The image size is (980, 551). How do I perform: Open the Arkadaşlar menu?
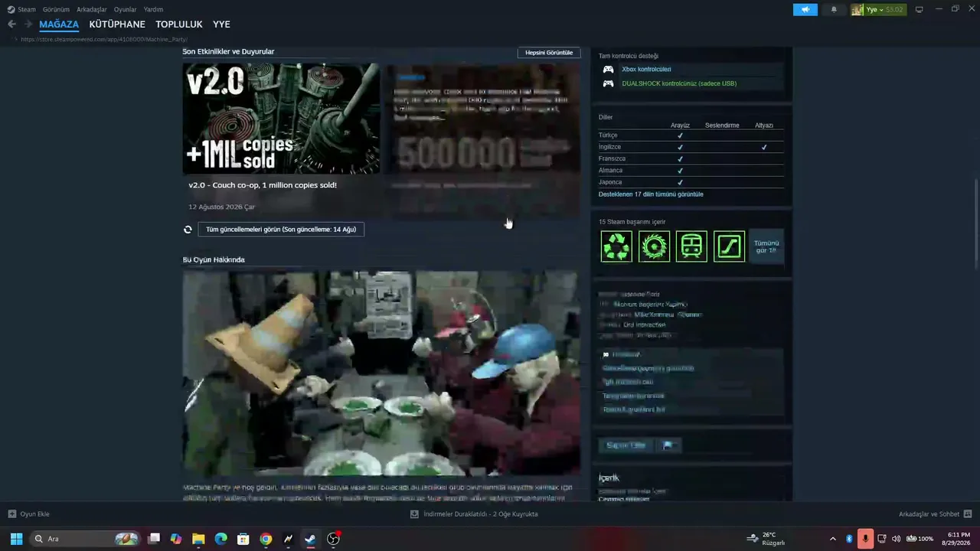click(92, 9)
